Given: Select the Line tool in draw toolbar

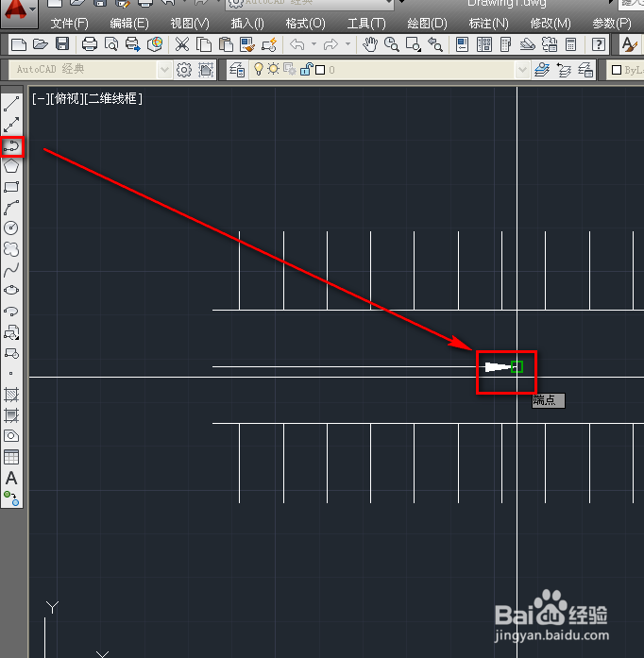Looking at the screenshot, I should coord(11,103).
